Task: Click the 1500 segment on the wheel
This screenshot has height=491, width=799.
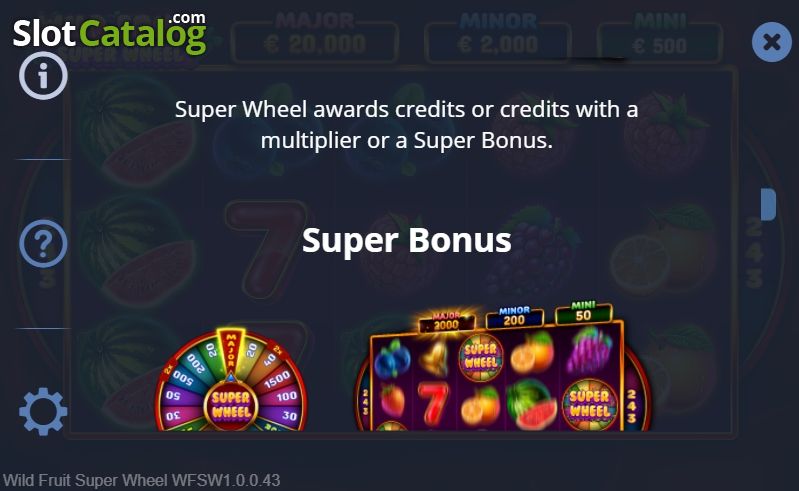Action: (277, 379)
